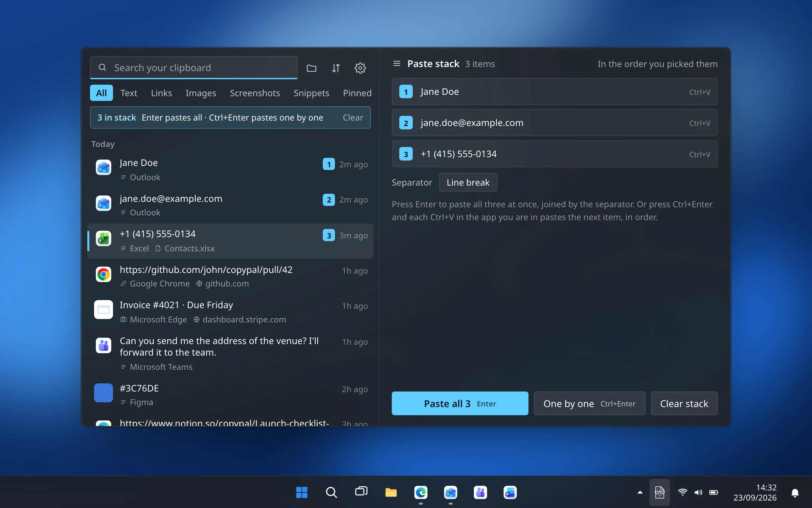Click the clipboard manager tray icon
Image resolution: width=812 pixels, height=508 pixels.
click(659, 492)
